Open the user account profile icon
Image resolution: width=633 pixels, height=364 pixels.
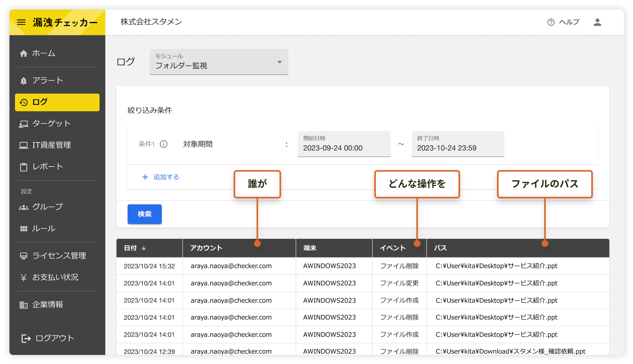[597, 22]
